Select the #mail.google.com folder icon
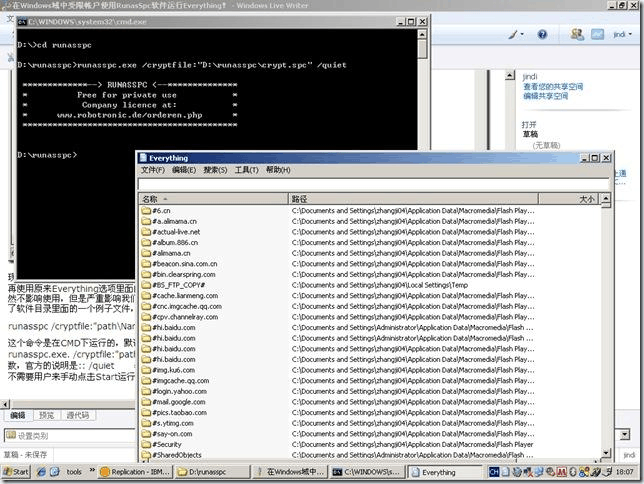Viewport: 644px width, 484px height. point(146,402)
